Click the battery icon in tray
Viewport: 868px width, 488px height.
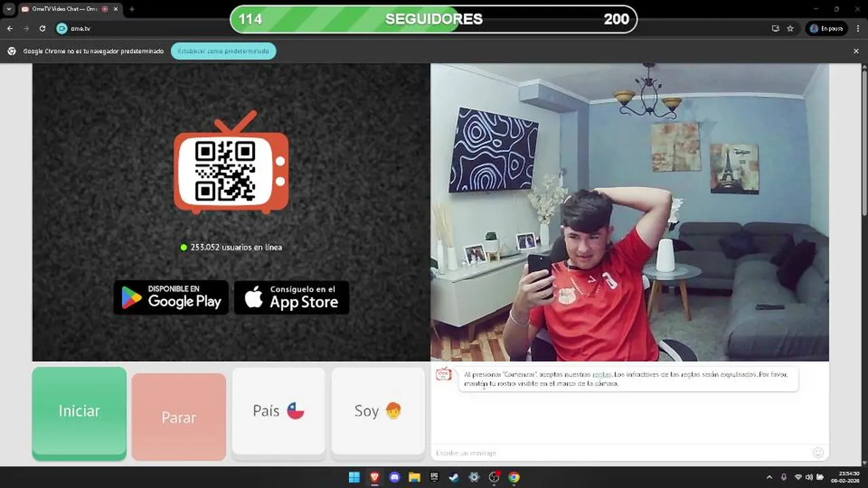(x=821, y=477)
